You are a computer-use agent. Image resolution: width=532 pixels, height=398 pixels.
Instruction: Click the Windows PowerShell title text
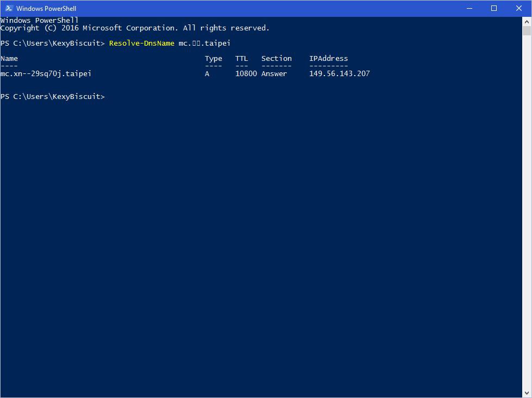[46, 9]
